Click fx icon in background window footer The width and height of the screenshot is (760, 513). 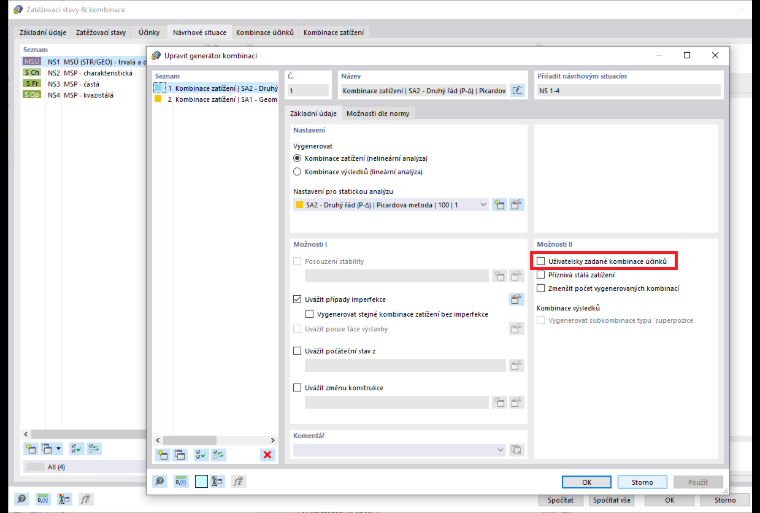(85, 499)
